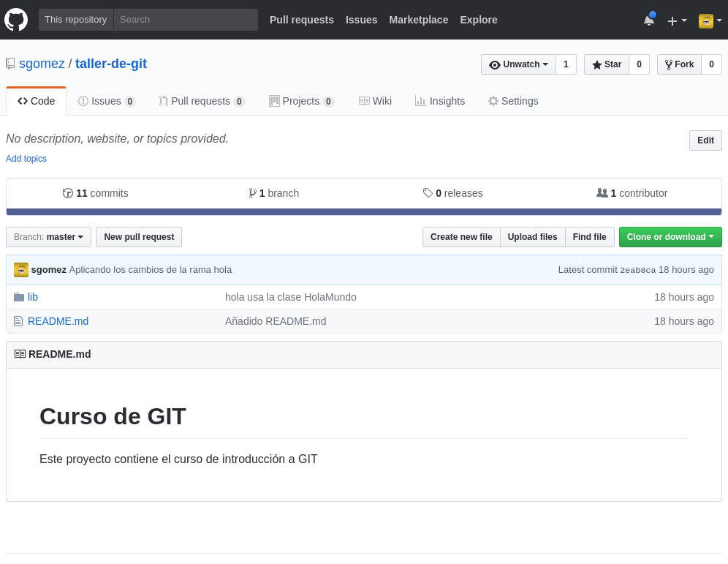The height and width of the screenshot is (564, 728).
Task: Star the taller-de-git repository
Action: pyautogui.click(x=606, y=64)
